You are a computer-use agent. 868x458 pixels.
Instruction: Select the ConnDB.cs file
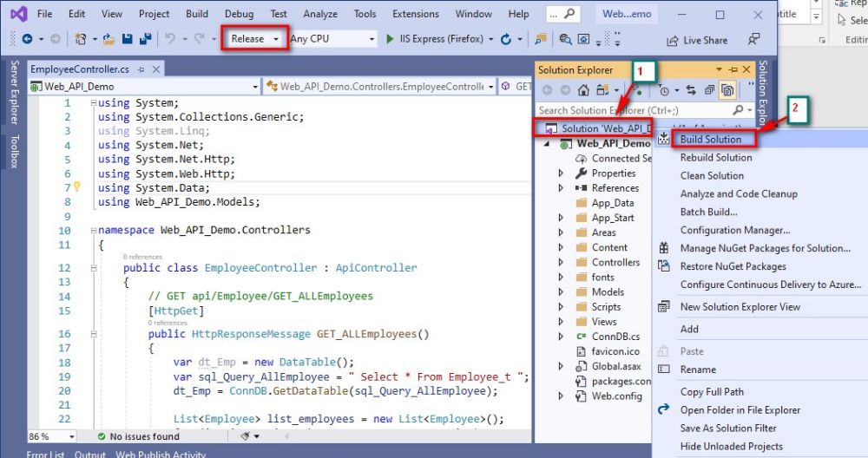coord(615,337)
